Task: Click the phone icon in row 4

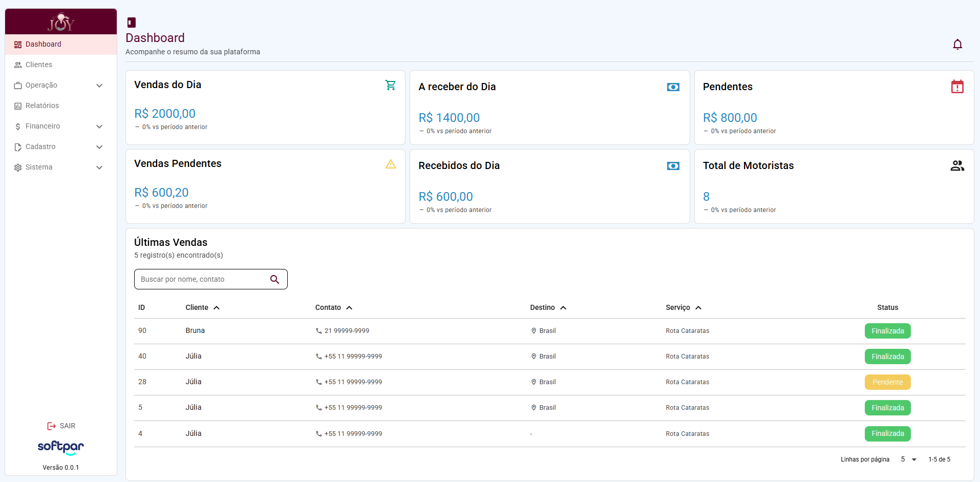Action: tap(319, 434)
